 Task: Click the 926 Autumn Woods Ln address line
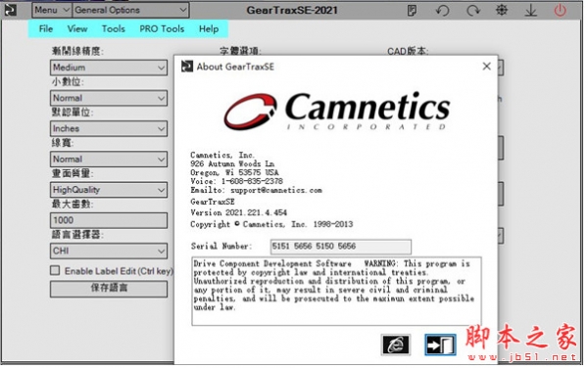(x=232, y=164)
